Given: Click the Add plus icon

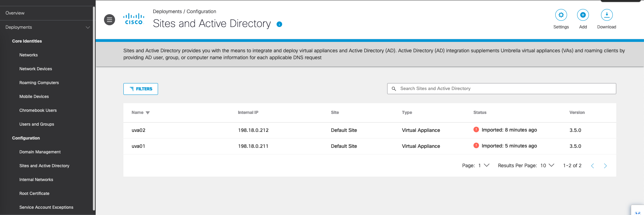Looking at the screenshot, I should (583, 15).
